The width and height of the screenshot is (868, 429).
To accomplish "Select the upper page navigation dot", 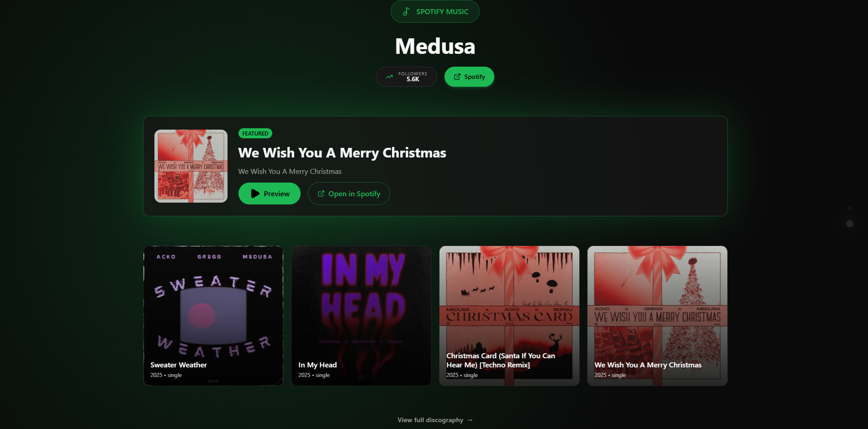I will [850, 208].
